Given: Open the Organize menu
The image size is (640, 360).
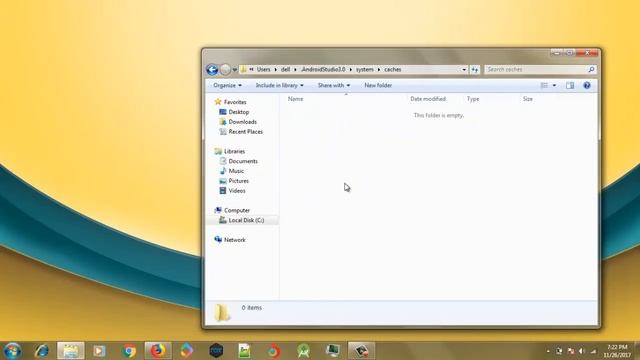Looking at the screenshot, I should [x=227, y=85].
